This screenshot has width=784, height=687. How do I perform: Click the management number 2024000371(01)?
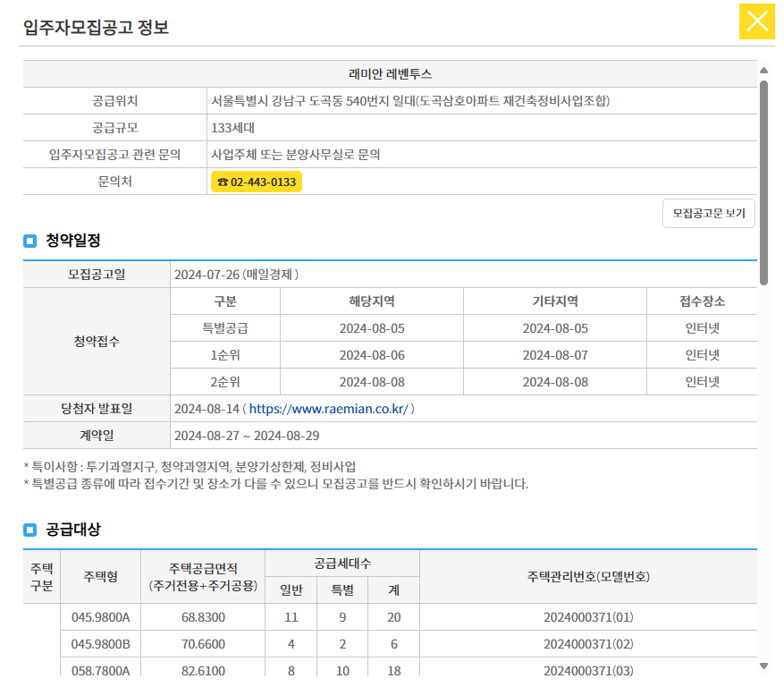tap(588, 617)
